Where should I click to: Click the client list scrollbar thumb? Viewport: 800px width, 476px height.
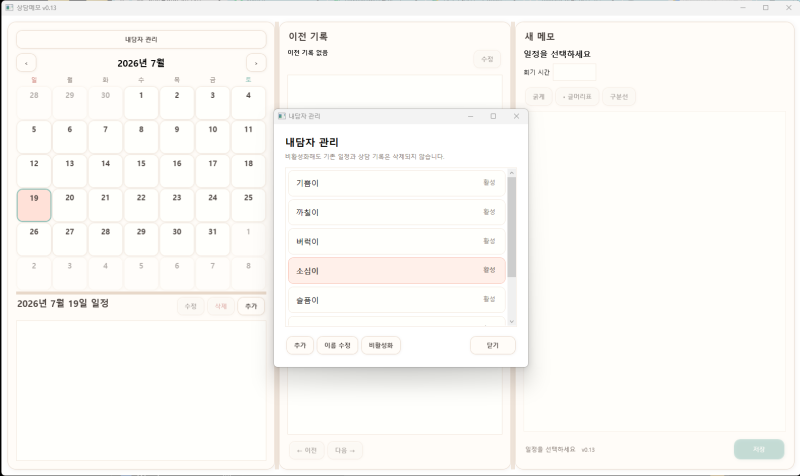click(512, 227)
